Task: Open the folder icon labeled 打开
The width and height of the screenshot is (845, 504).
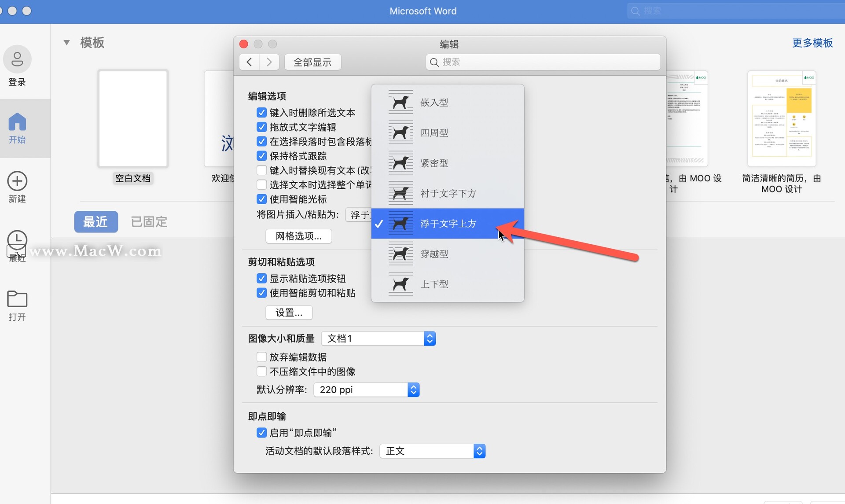Action: pyautogui.click(x=17, y=299)
